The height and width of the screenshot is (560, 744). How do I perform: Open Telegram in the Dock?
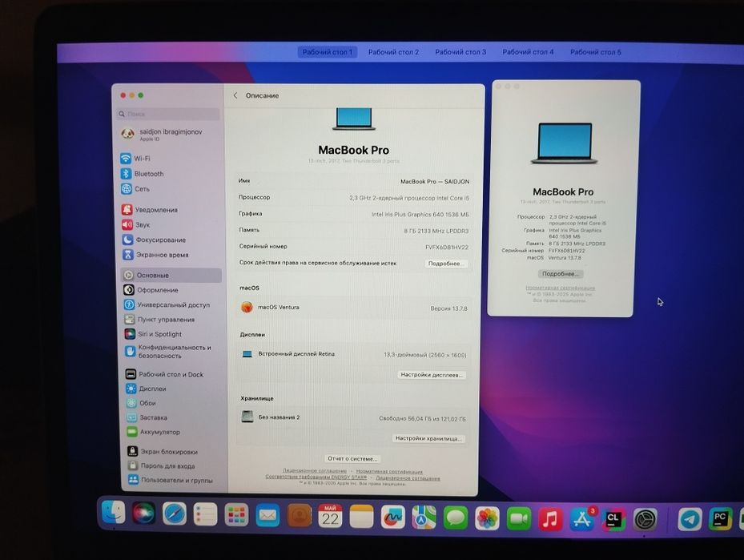690,519
